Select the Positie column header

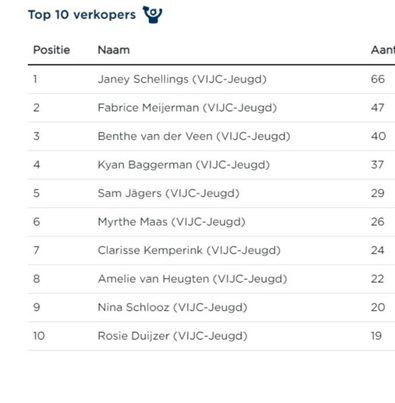coord(51,50)
